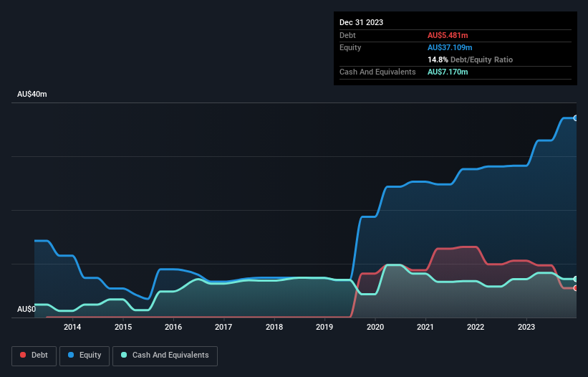Select the Cash endpoint marker on chart
Screen dimensions: 588x377
[576, 279]
